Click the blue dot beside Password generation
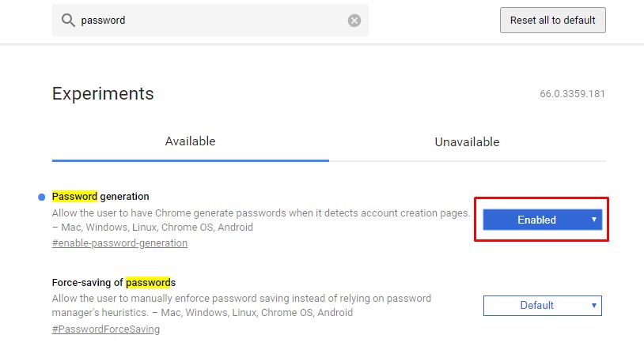 42,197
